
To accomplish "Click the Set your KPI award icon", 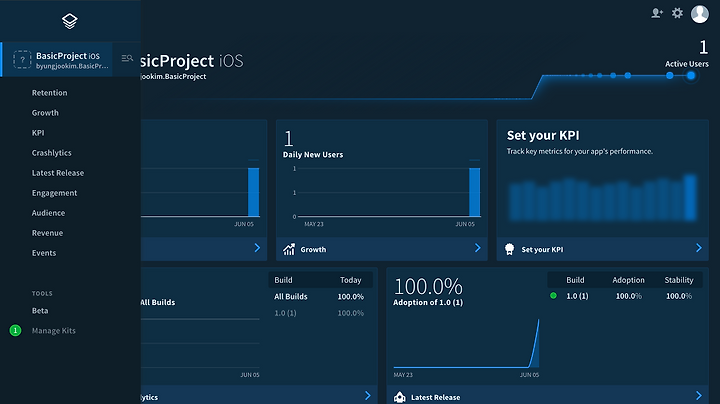I will pyautogui.click(x=509, y=249).
